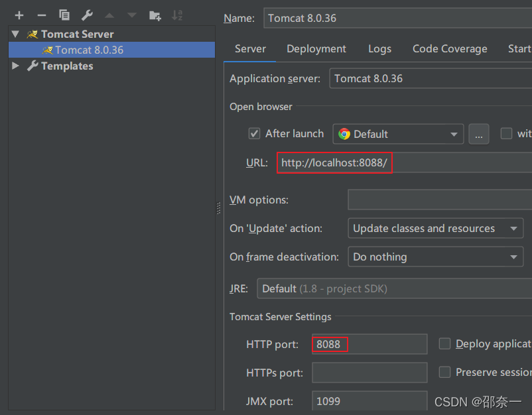Open edit defaults wrench icon
Image resolution: width=532 pixels, height=415 pixels.
click(87, 15)
